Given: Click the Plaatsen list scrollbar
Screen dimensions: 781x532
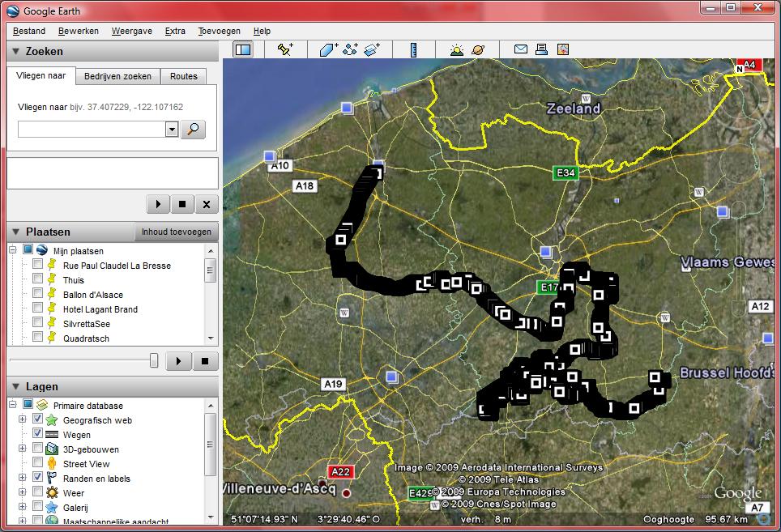Looking at the screenshot, I should (210, 270).
